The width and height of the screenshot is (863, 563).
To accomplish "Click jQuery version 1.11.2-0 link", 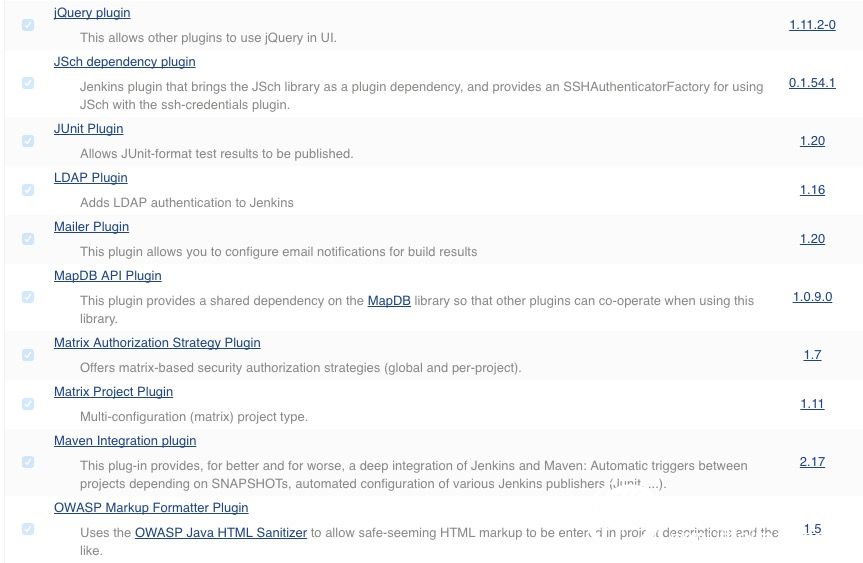I will [812, 25].
